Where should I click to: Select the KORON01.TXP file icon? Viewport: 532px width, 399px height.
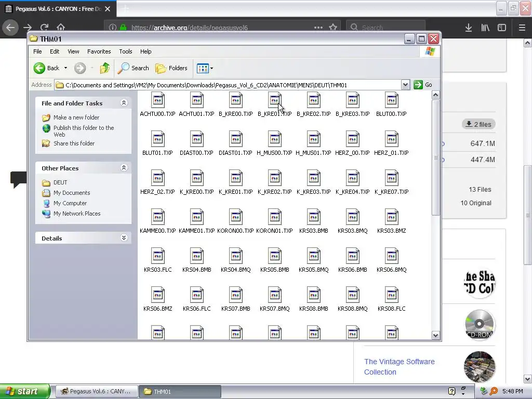275,217
